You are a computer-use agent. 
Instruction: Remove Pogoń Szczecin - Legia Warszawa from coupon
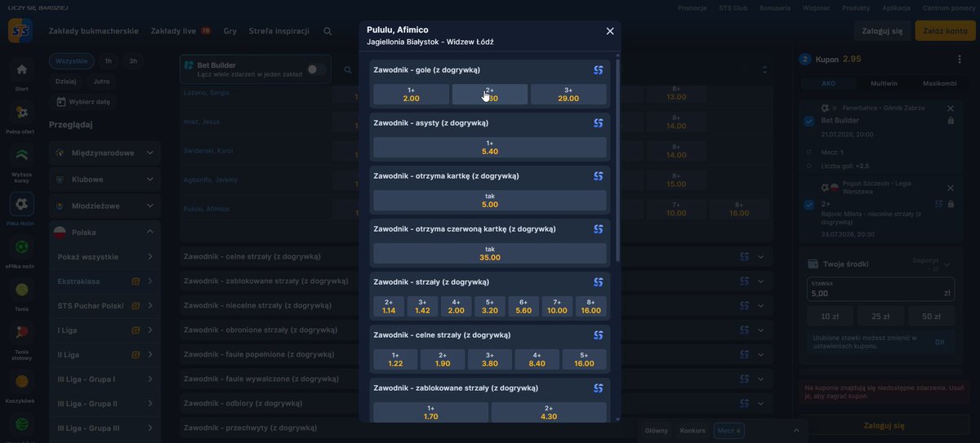click(950, 188)
